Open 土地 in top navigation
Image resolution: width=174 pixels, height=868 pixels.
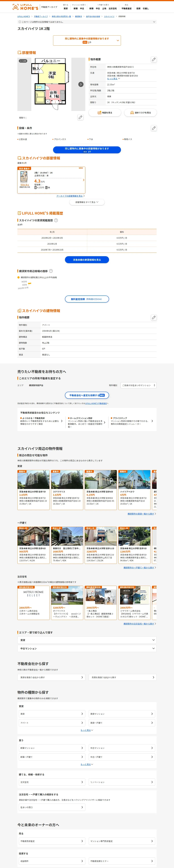(104, 8)
